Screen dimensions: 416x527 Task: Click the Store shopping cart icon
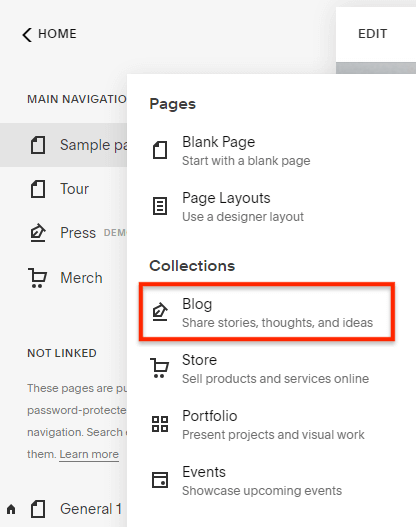pyautogui.click(x=160, y=368)
